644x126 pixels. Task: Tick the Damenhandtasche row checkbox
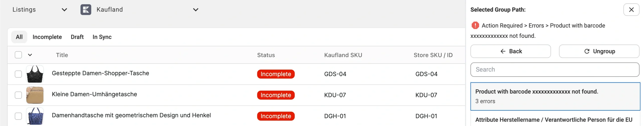tap(18, 116)
